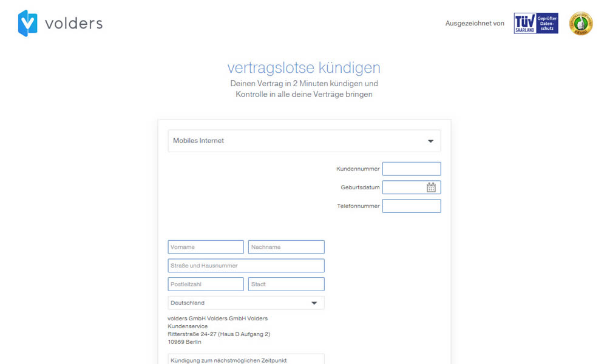607x364 pixels.
Task: Click the Kundennummer label
Action: click(358, 169)
